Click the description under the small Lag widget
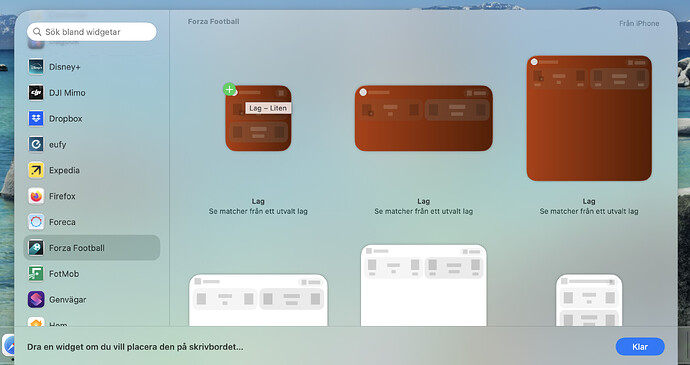Screen dimensions: 690x365 tap(258, 211)
